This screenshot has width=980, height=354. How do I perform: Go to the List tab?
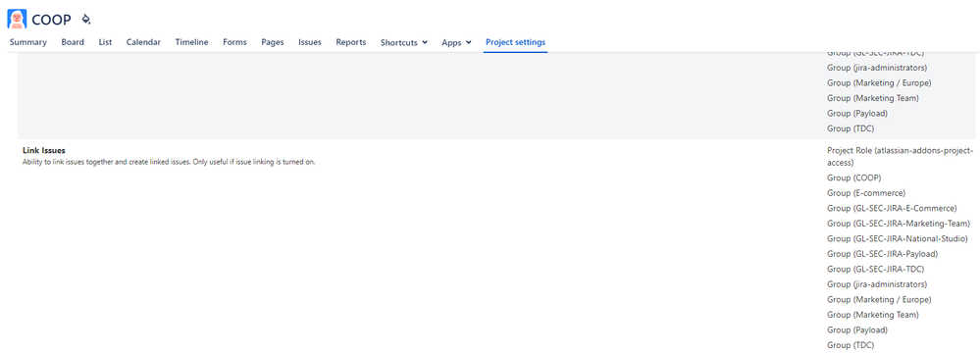(x=105, y=42)
